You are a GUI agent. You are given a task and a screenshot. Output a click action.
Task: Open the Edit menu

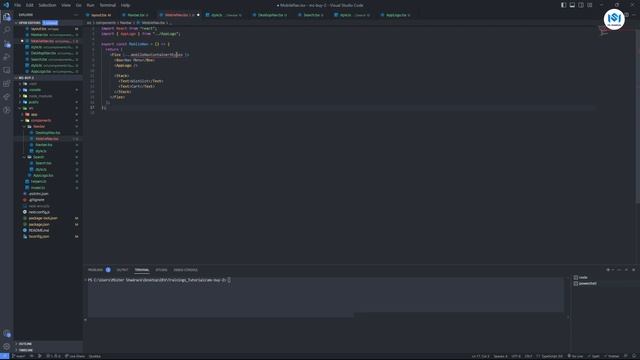(30, 5)
